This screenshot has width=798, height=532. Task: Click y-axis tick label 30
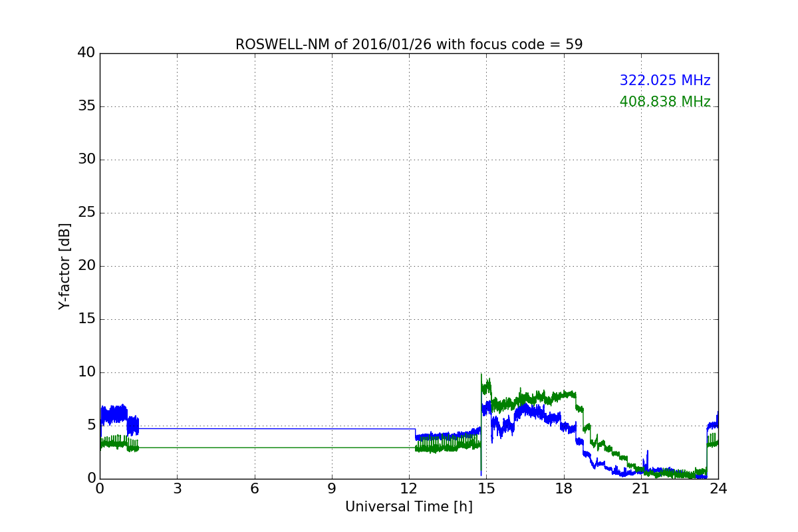click(x=87, y=160)
